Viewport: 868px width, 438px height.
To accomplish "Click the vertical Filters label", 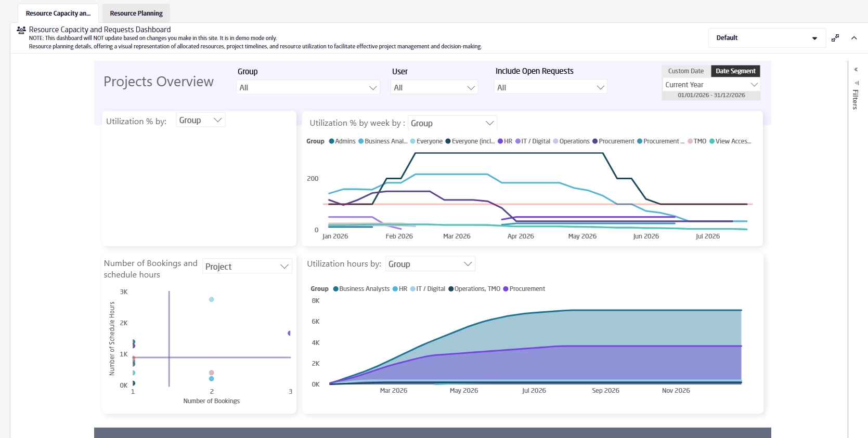I will pyautogui.click(x=855, y=99).
